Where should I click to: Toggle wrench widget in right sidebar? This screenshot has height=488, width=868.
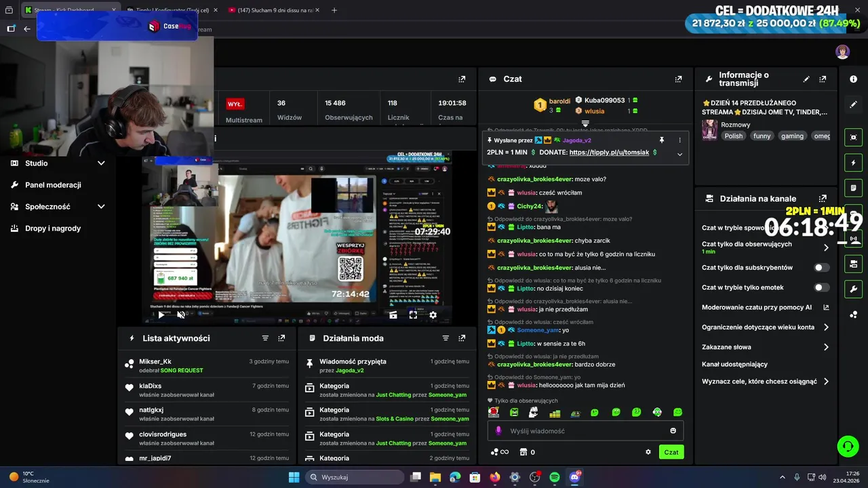pyautogui.click(x=853, y=289)
